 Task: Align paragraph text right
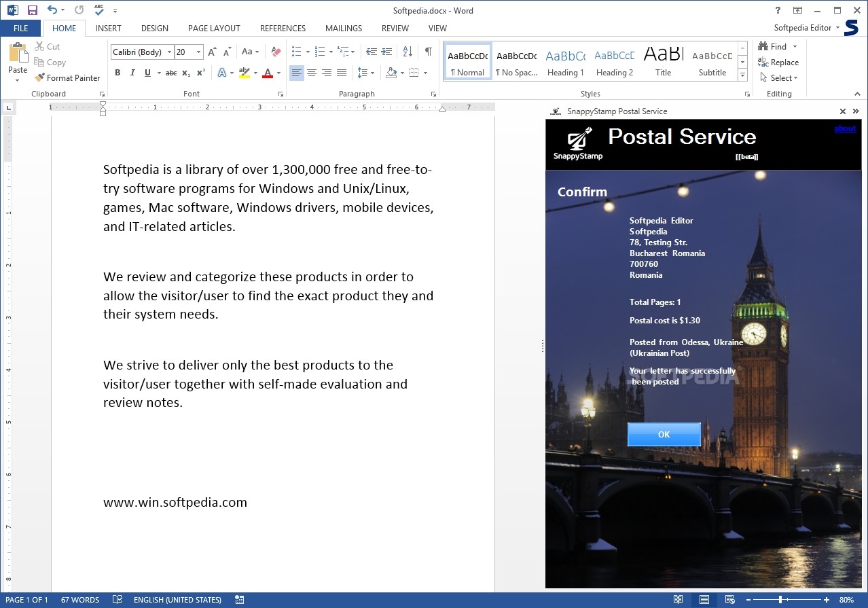coord(327,73)
